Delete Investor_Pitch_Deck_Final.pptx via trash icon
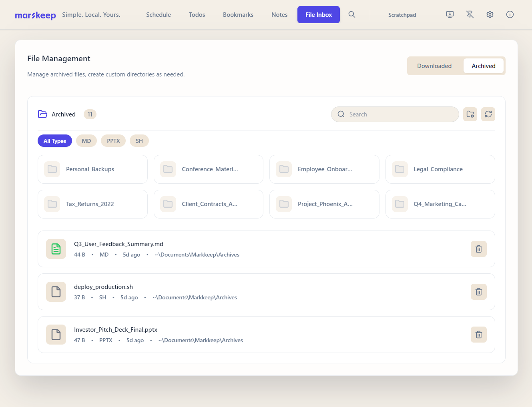The width and height of the screenshot is (532, 407). [479, 335]
